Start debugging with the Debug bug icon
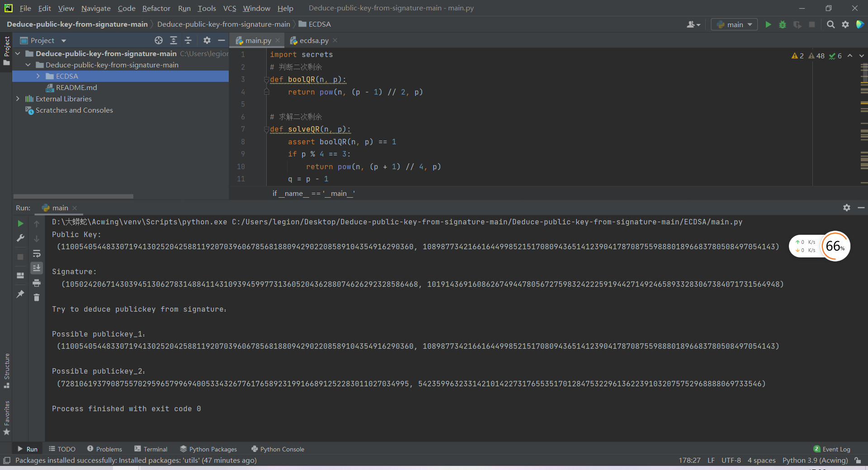 [783, 24]
